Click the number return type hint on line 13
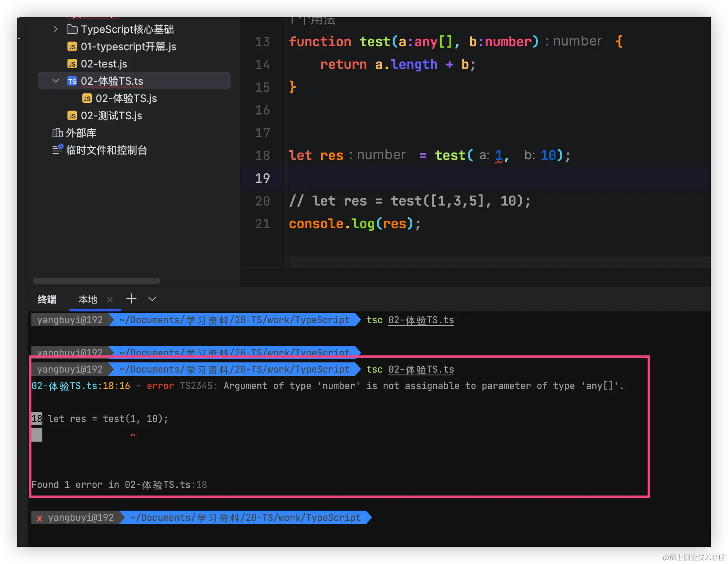 (577, 41)
